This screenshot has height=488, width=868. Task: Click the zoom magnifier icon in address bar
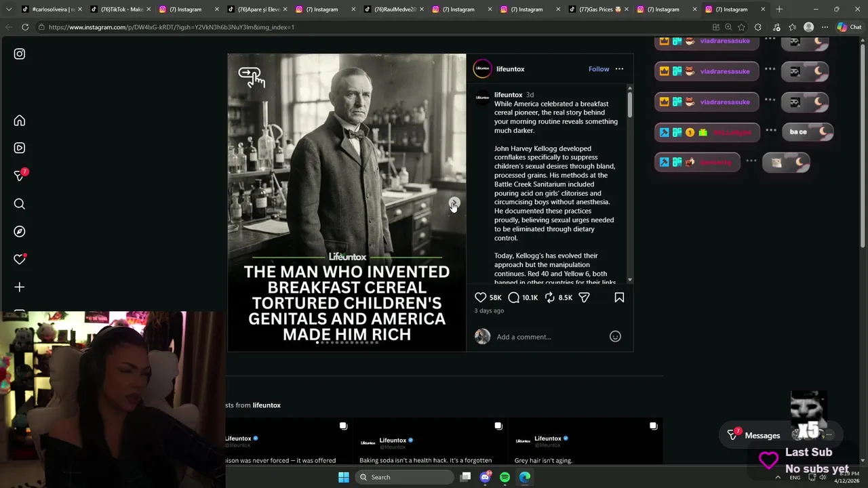coord(728,27)
